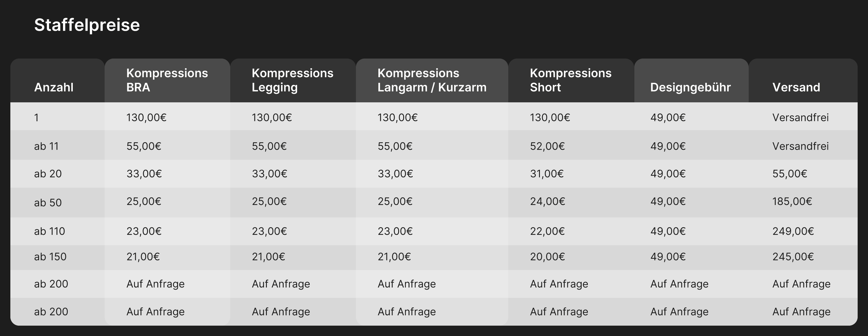Screen dimensions: 868x336
Task: Click the "ab 11" quantity cell
Action: point(46,146)
